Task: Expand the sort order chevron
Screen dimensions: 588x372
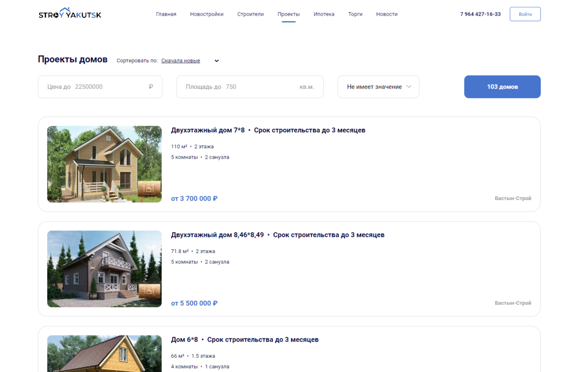Action: pyautogui.click(x=217, y=61)
